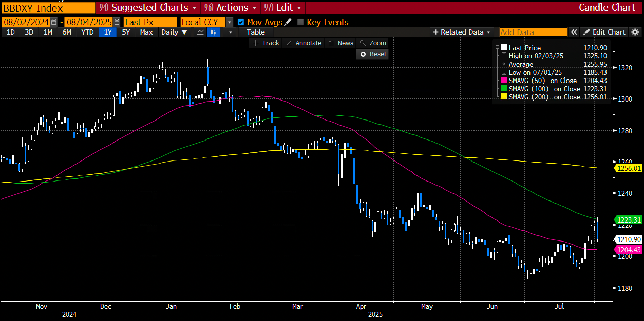This screenshot has height=321, width=644.
Task: Click the double-chevron collapse panel icon
Action: pyautogui.click(x=574, y=32)
